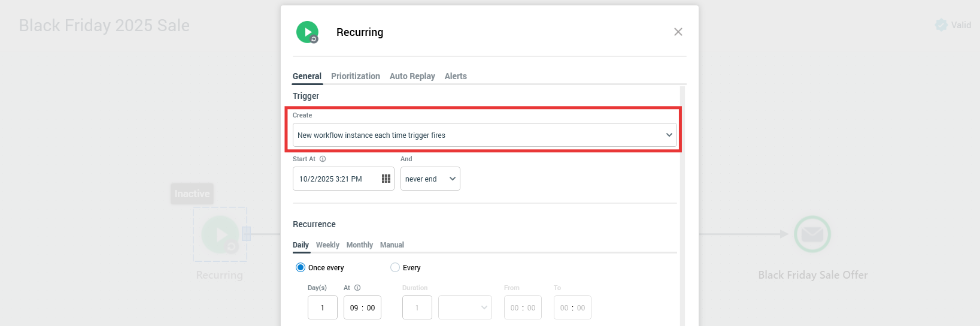
Task: Click the info icon beside At label
Action: click(x=357, y=288)
